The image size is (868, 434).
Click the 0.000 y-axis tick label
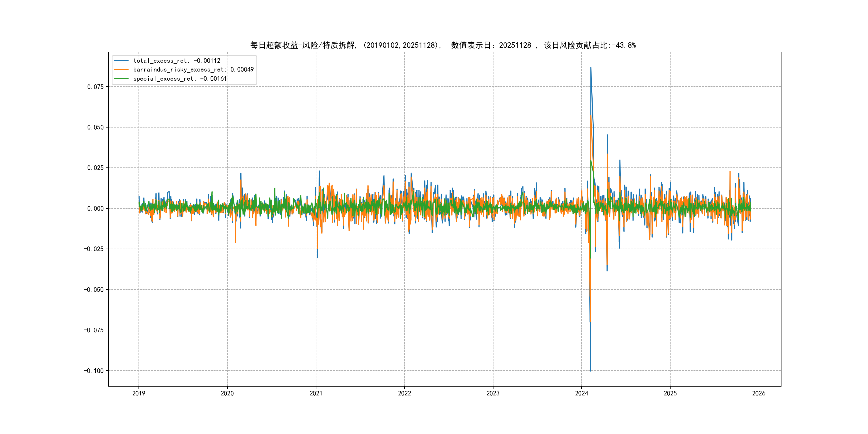tap(95, 209)
